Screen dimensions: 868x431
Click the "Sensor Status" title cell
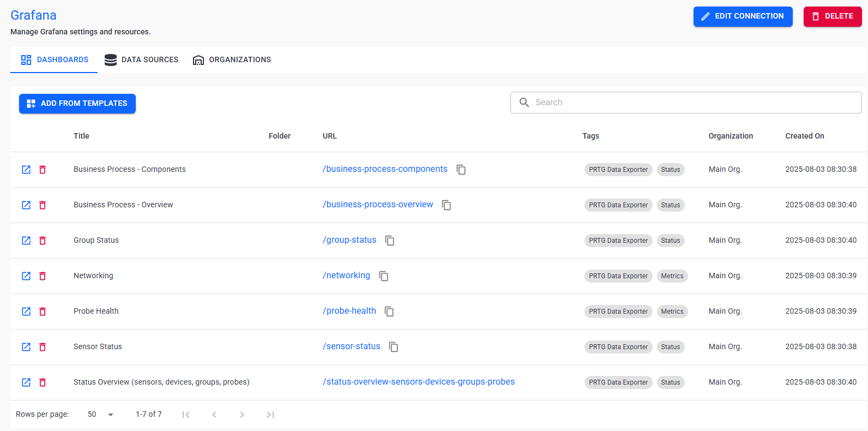[98, 346]
